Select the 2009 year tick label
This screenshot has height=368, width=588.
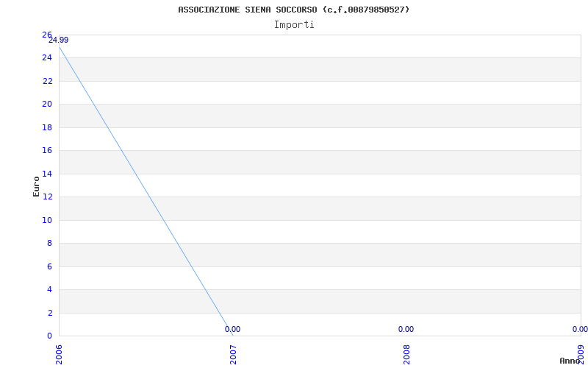click(x=581, y=355)
